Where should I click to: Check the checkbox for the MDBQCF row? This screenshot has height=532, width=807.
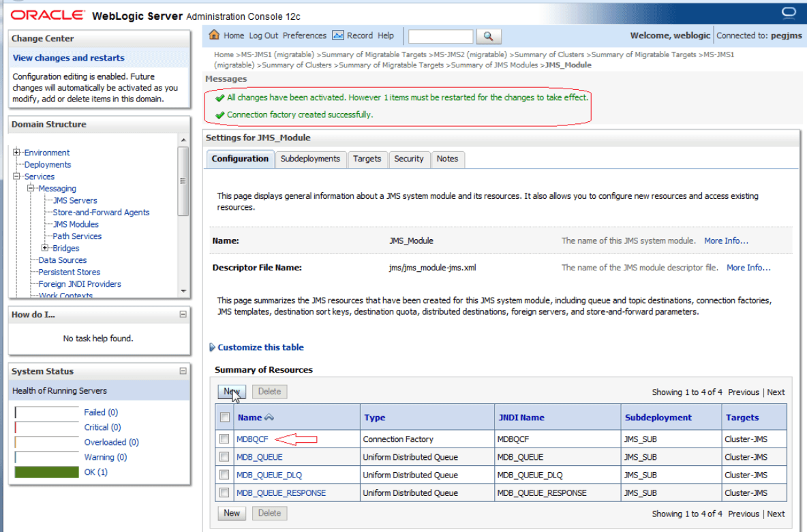[225, 439]
